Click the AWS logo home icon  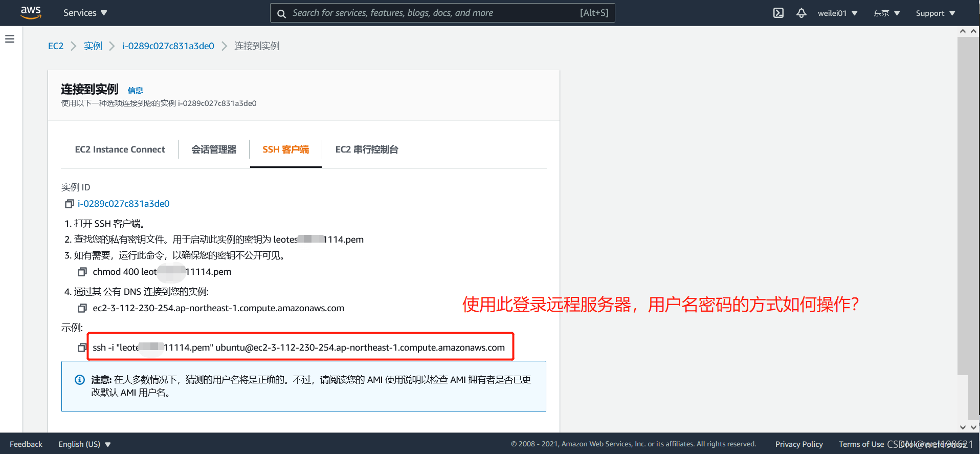click(31, 13)
